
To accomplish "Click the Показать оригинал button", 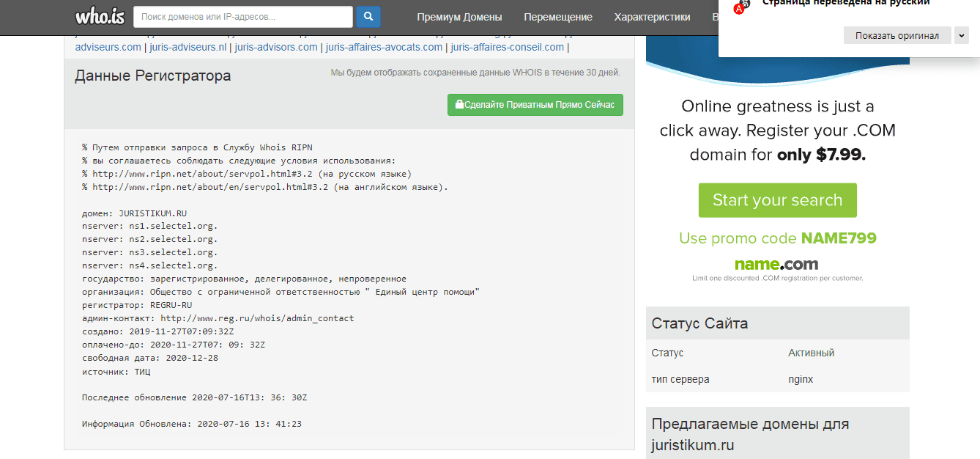I will 897,35.
